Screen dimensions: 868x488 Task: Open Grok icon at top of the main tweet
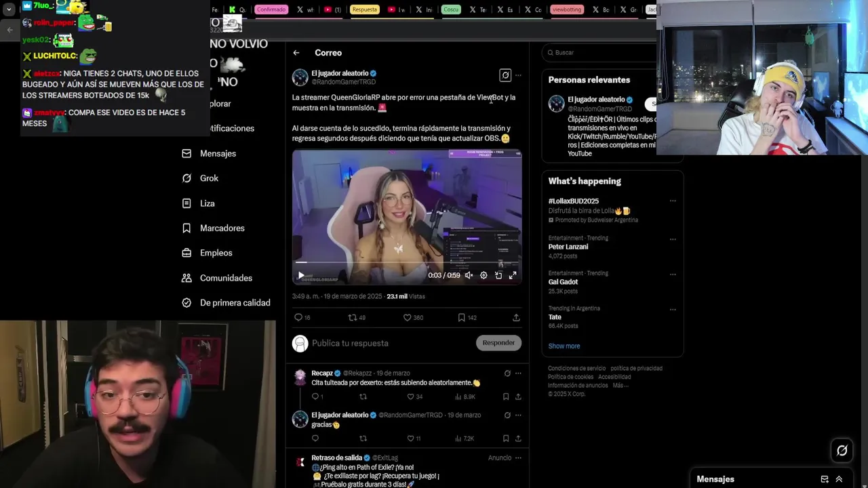[505, 75]
